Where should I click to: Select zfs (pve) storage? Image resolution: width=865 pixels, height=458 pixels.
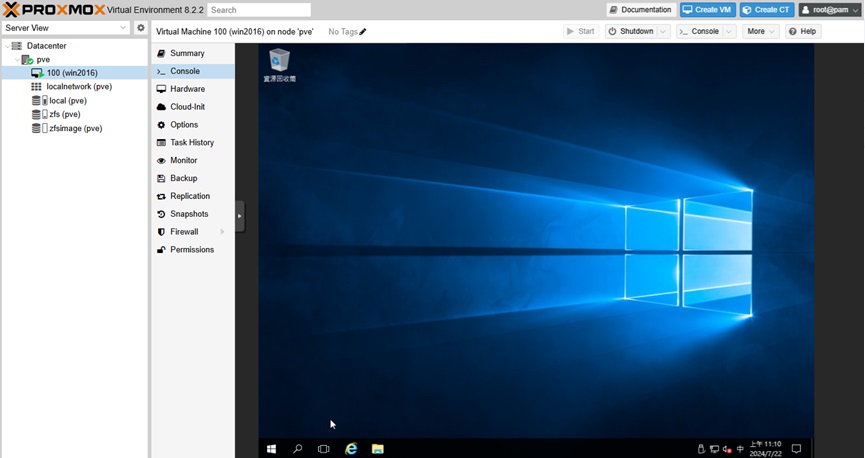[65, 114]
